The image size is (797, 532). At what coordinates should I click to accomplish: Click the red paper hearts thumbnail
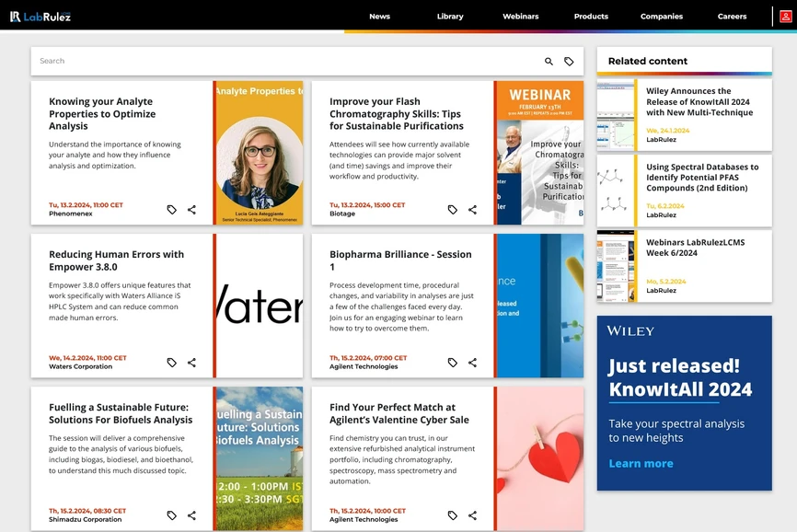(540, 459)
